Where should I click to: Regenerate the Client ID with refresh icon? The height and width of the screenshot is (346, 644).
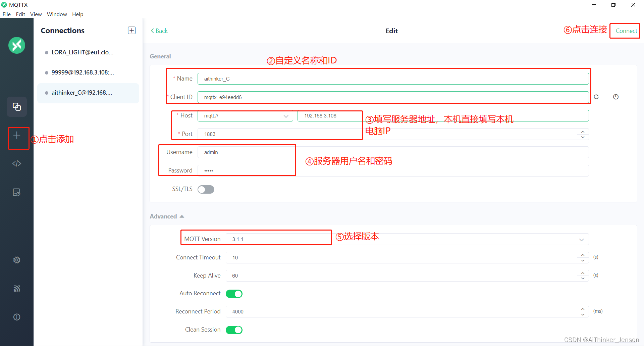pyautogui.click(x=596, y=97)
